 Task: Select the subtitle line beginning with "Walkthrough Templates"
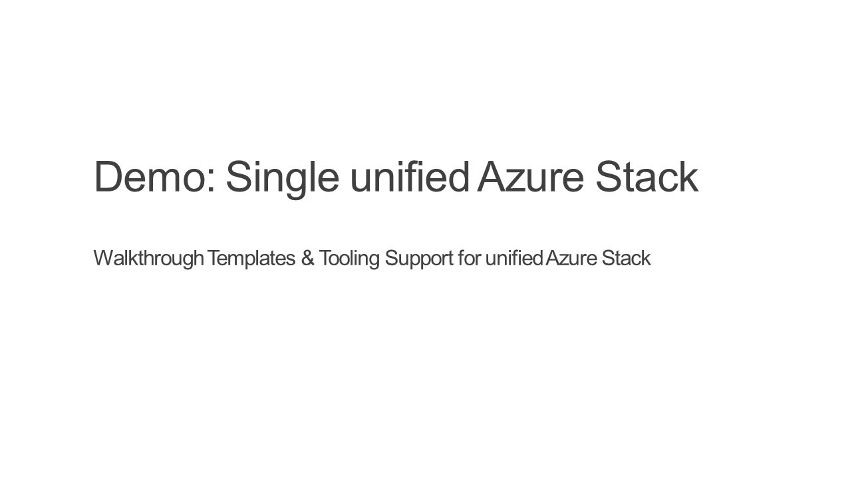pyautogui.click(x=372, y=259)
